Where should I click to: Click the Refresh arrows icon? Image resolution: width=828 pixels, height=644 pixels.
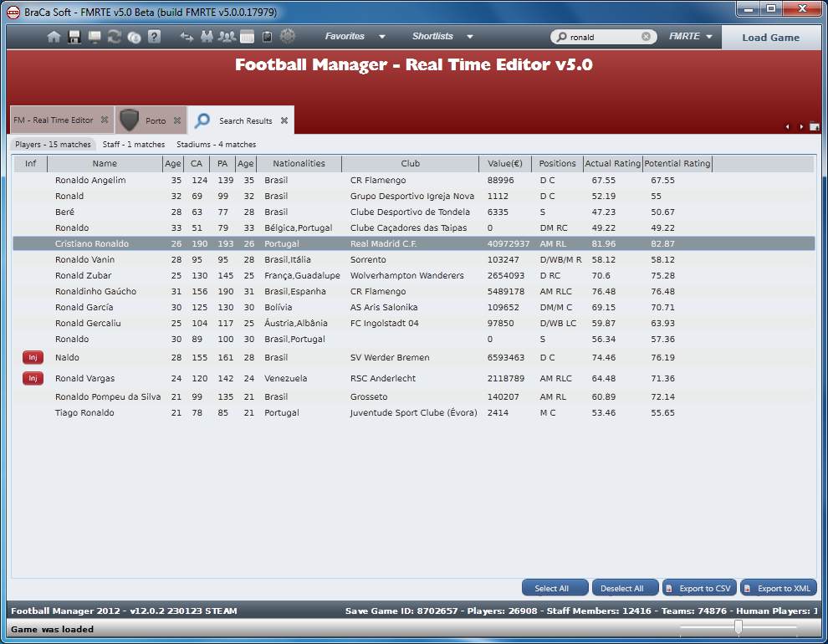[x=114, y=37]
